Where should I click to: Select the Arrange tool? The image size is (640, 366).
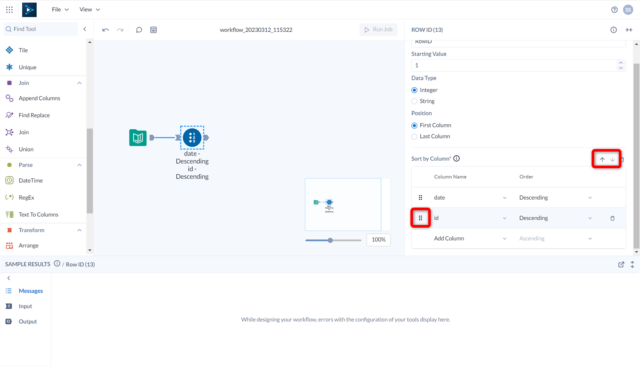click(28, 246)
